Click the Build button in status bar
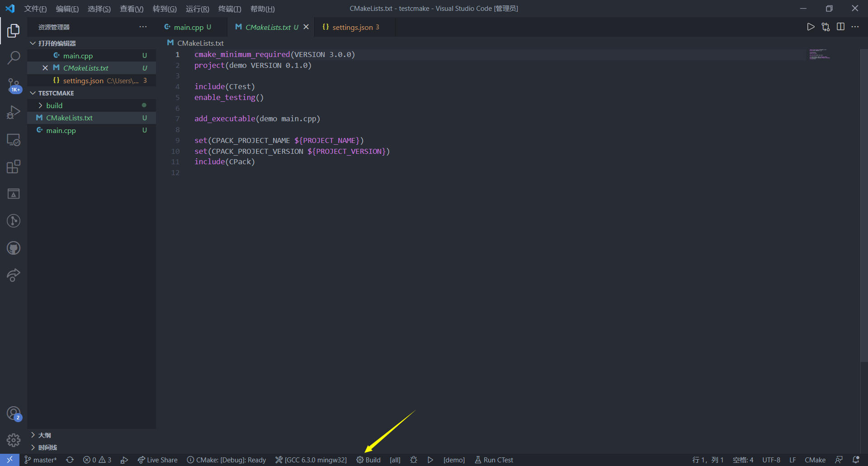 (368, 460)
